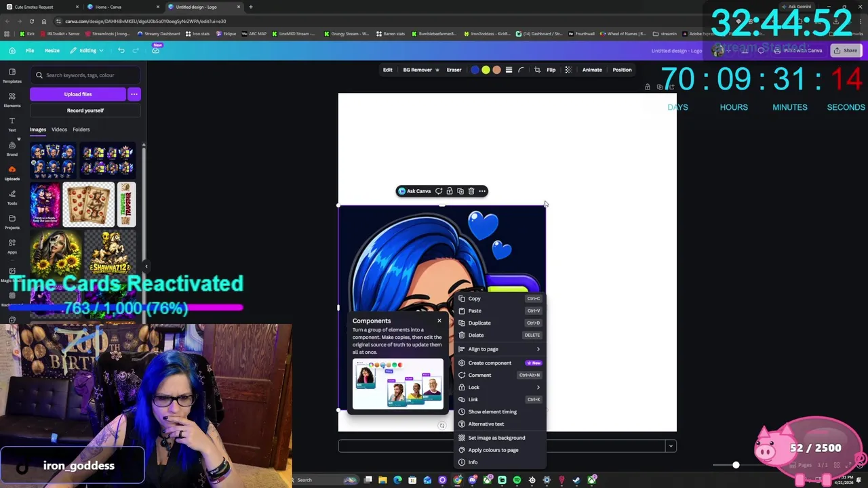Open the Text panel in sidebar
The image size is (868, 488).
tap(12, 124)
